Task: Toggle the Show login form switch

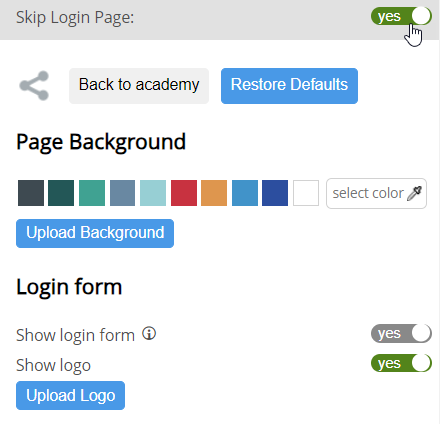Action: (x=401, y=333)
